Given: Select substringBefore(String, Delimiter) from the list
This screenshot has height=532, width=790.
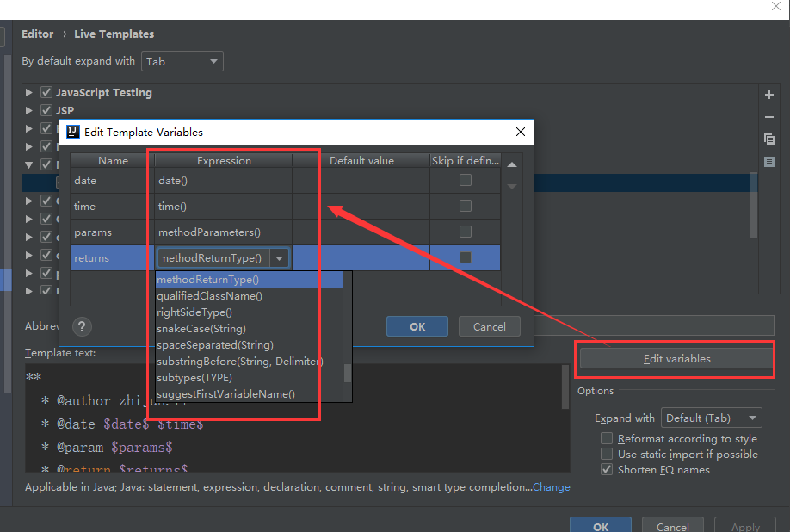Looking at the screenshot, I should 250,362.
